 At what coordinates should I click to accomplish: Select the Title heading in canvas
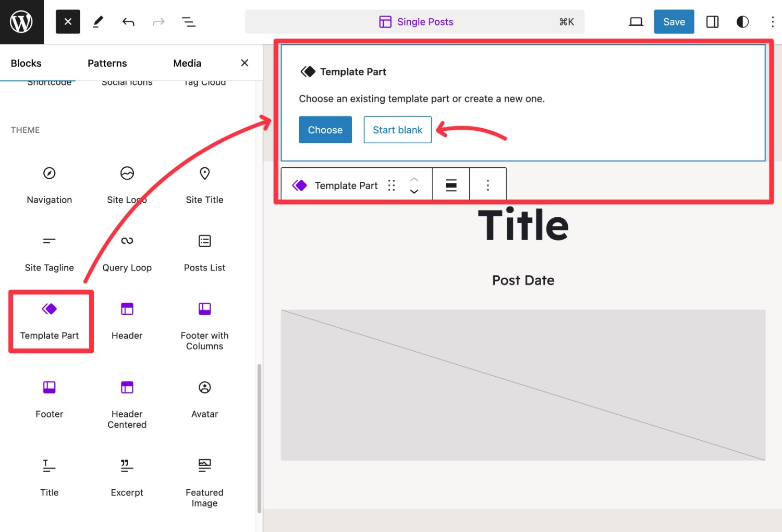pos(523,225)
